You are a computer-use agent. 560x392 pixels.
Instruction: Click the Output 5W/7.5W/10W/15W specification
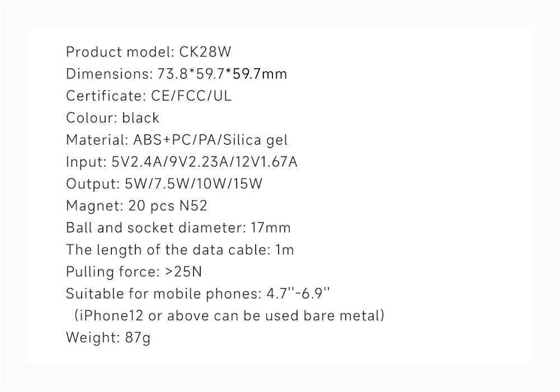(164, 184)
